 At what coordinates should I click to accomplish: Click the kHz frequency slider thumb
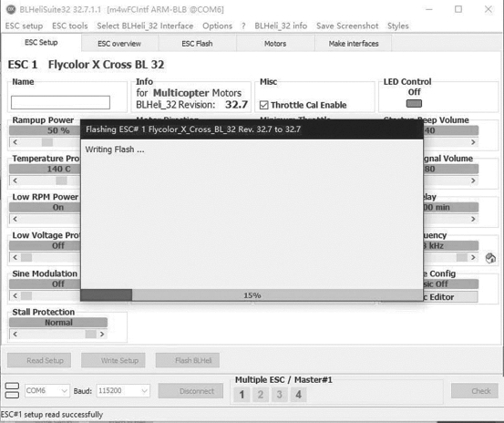[462, 257]
